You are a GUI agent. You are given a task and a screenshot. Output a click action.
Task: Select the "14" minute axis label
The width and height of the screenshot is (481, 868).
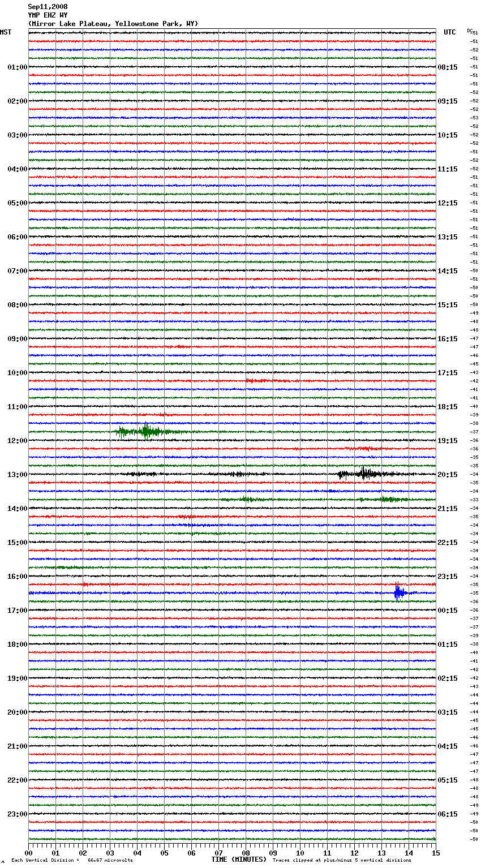[409, 853]
